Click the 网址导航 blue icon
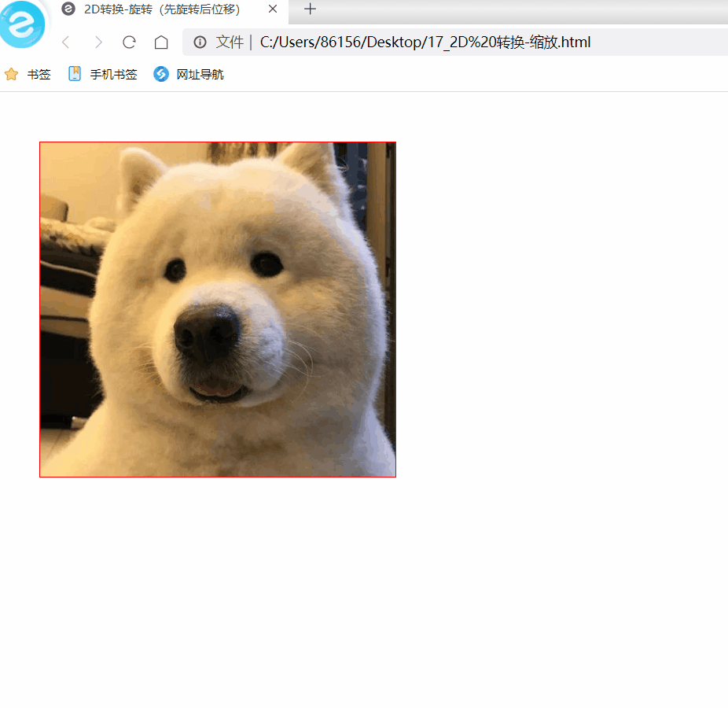 click(x=161, y=74)
